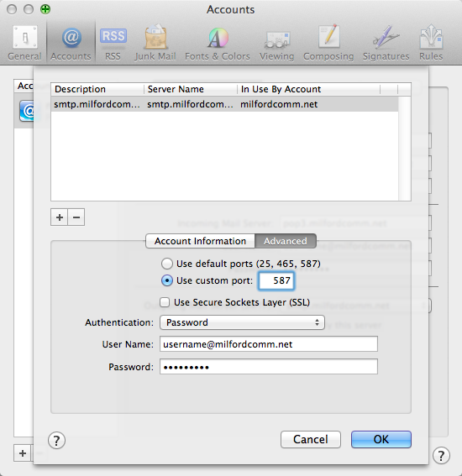Viewport: 462px width, 476px height.
Task: Click the OK button
Action: 381,439
